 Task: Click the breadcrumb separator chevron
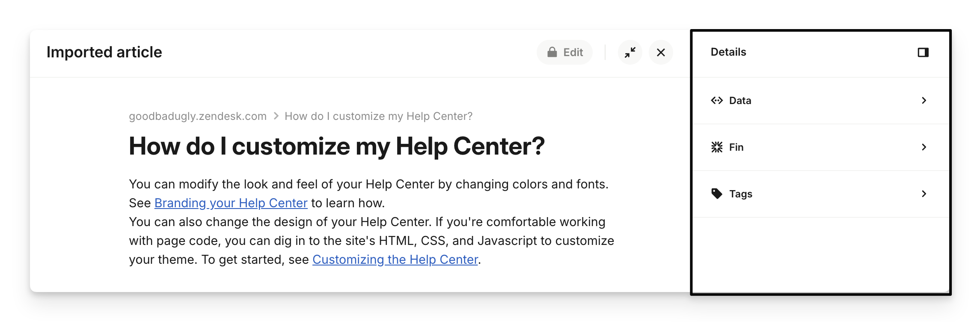tap(276, 116)
